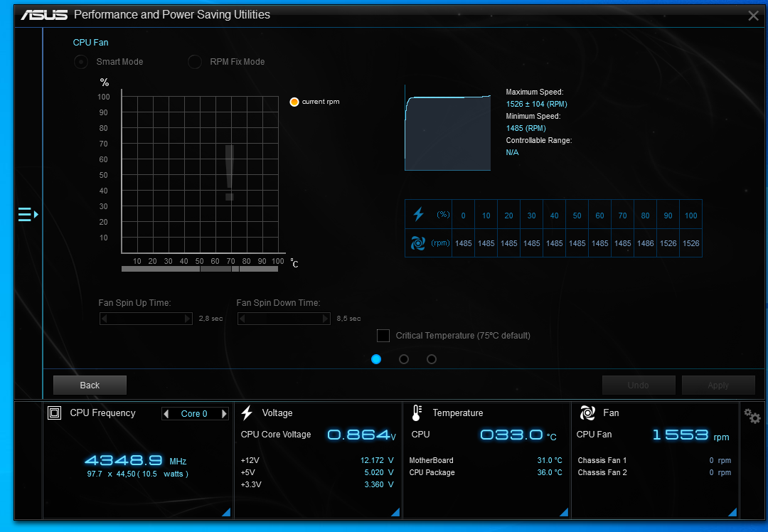Enable the Critical Temperature checkbox
The height and width of the screenshot is (532, 768).
pyautogui.click(x=383, y=336)
